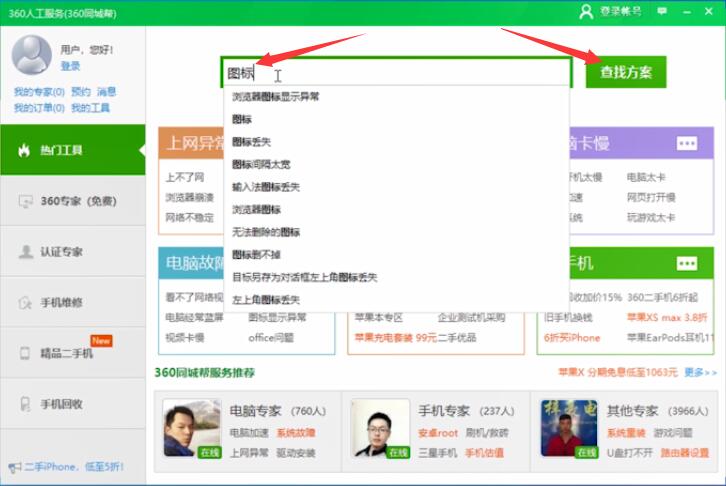Open the 手机回收 tab
Image resolution: width=726 pixels, height=486 pixels.
[x=73, y=404]
